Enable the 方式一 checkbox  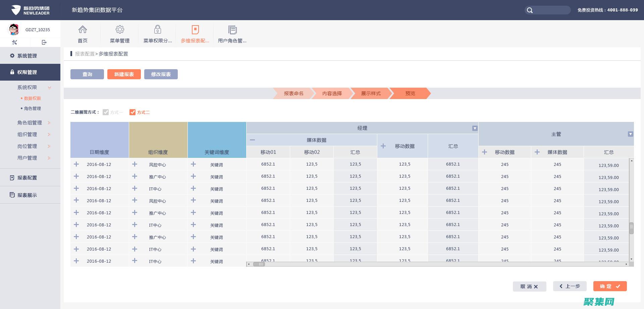(106, 112)
